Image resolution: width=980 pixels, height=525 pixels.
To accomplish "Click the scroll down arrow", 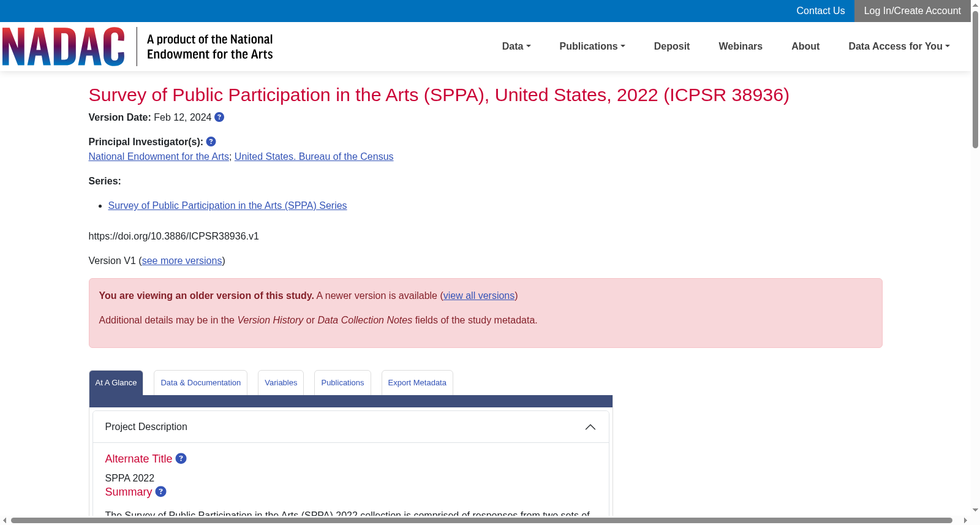I will tap(975, 510).
